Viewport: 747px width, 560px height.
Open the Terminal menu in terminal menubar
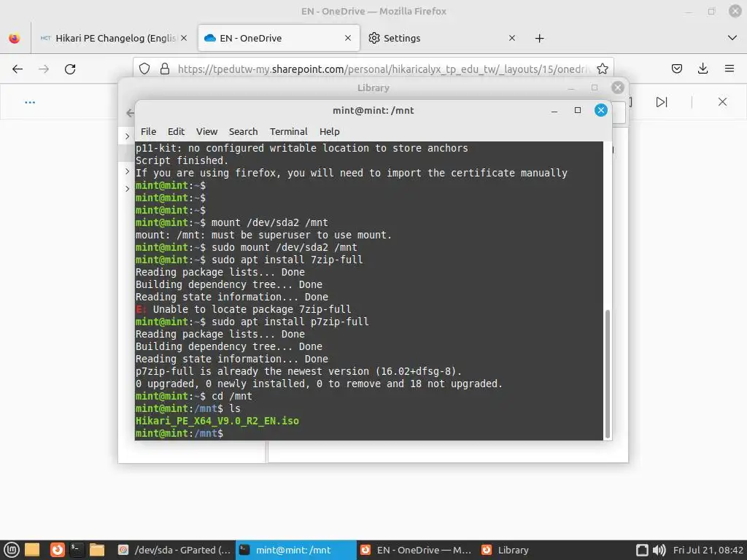288,131
